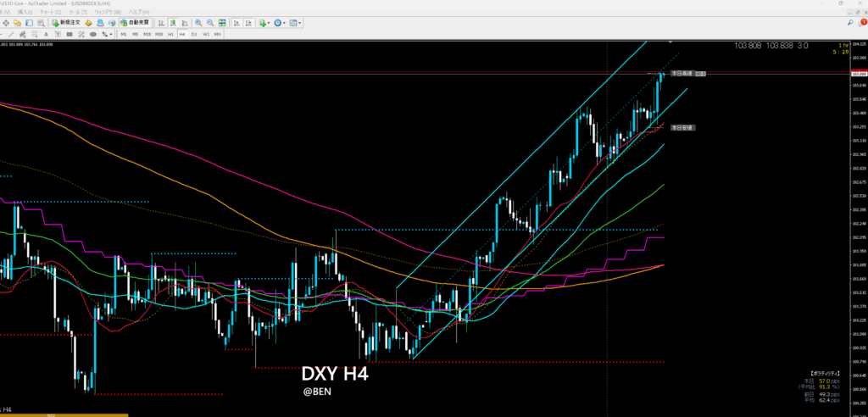The image size is (868, 417).
Task: Tile chart windows icon
Action: 221,22
